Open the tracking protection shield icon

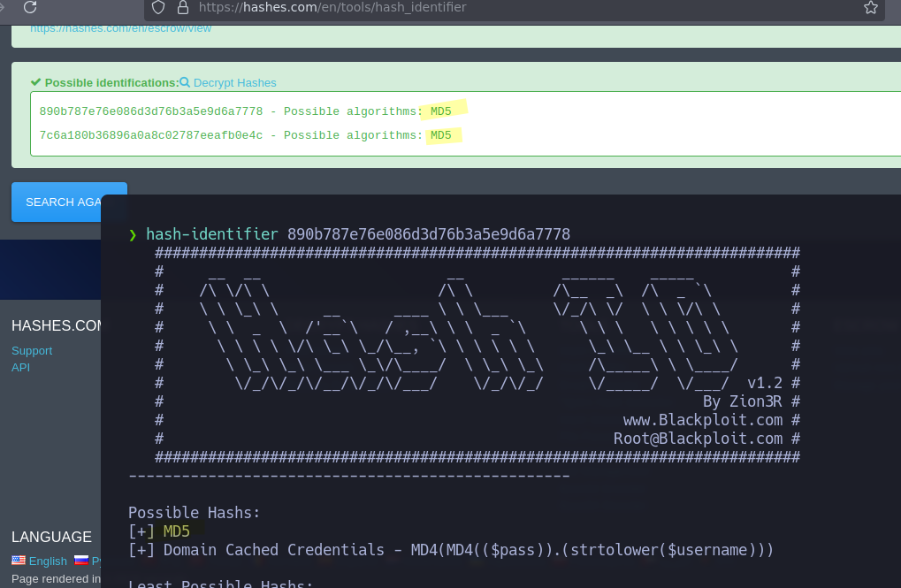tap(158, 7)
